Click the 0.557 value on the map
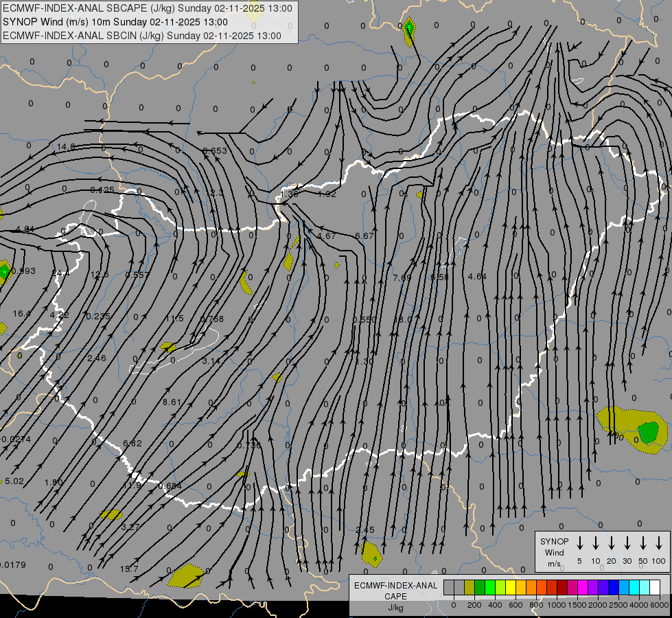 tap(137, 275)
